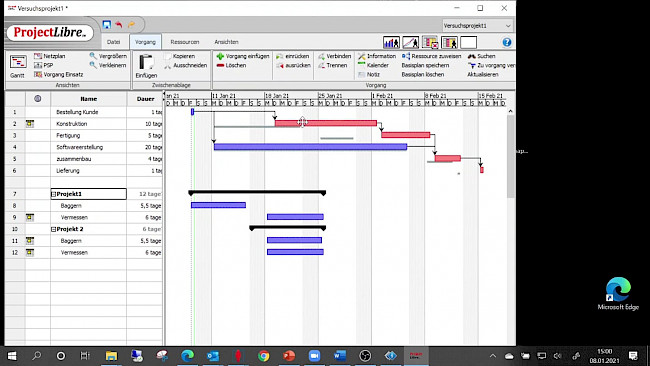Screen dimensions: 650x366
Task: Click calendar indicator icon in Konstruktion row
Action: [30, 124]
